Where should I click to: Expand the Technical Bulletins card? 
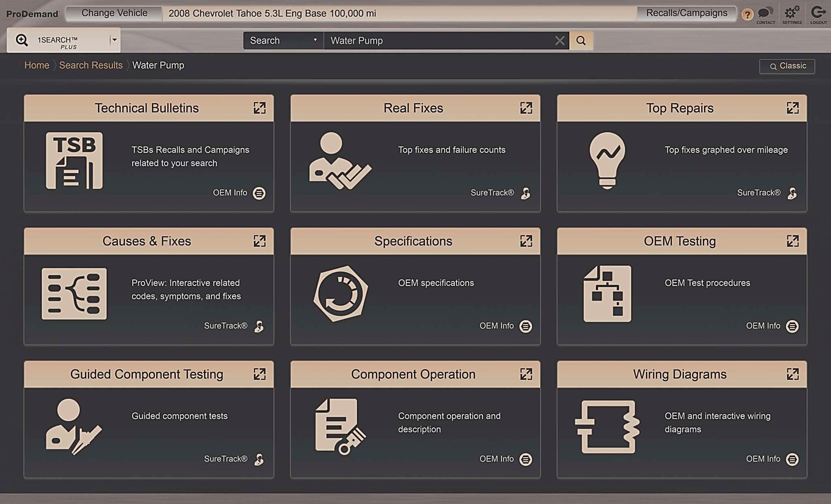[259, 108]
